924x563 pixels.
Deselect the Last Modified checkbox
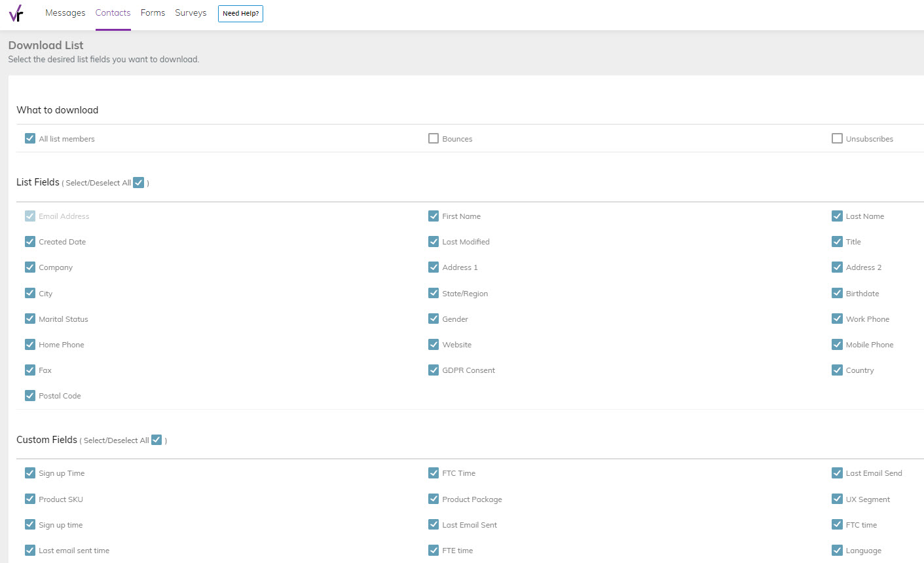[434, 241]
